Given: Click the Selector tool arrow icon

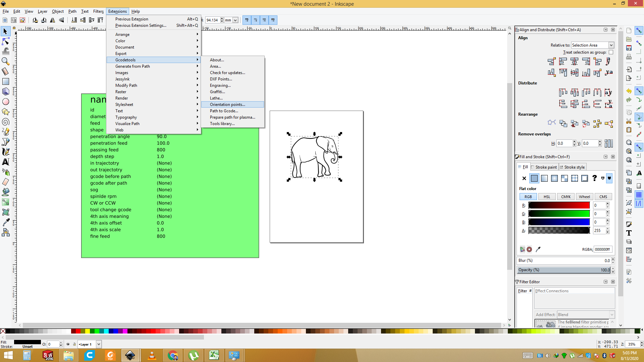Looking at the screenshot, I should 6,31.
